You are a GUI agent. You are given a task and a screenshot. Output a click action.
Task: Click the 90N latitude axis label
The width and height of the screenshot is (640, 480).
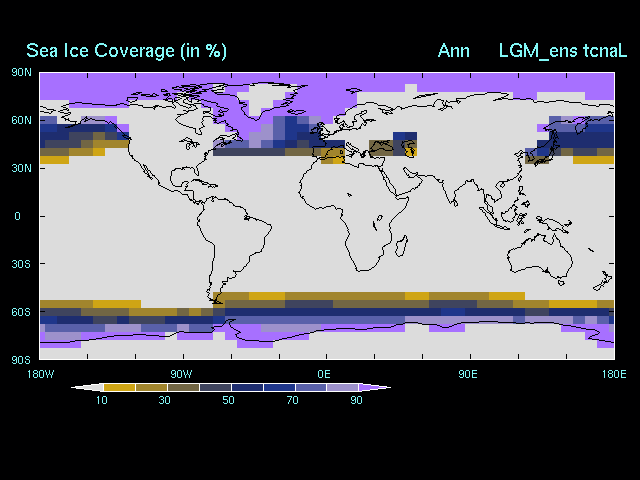(x=21, y=72)
